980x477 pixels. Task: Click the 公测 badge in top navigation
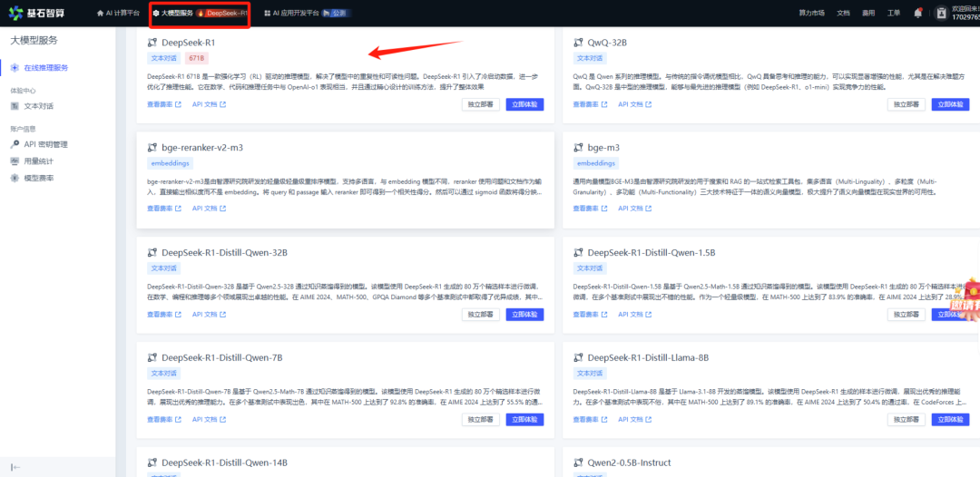coord(337,13)
